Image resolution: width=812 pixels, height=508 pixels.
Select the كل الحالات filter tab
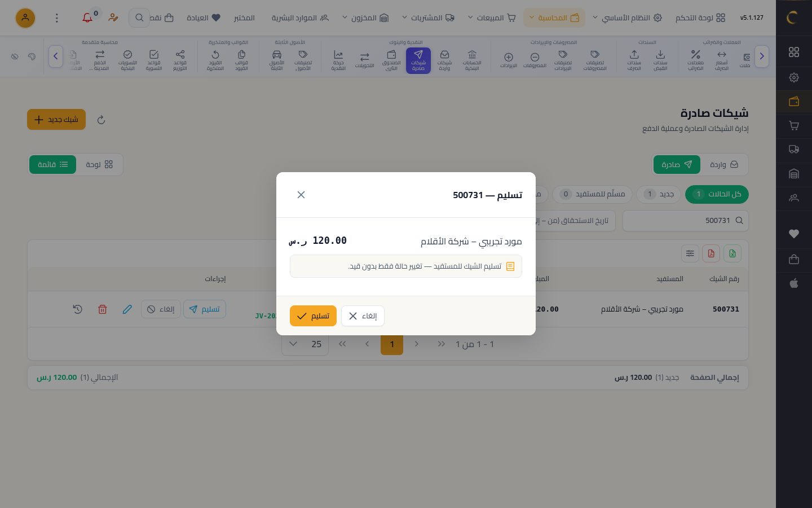pyautogui.click(x=717, y=194)
